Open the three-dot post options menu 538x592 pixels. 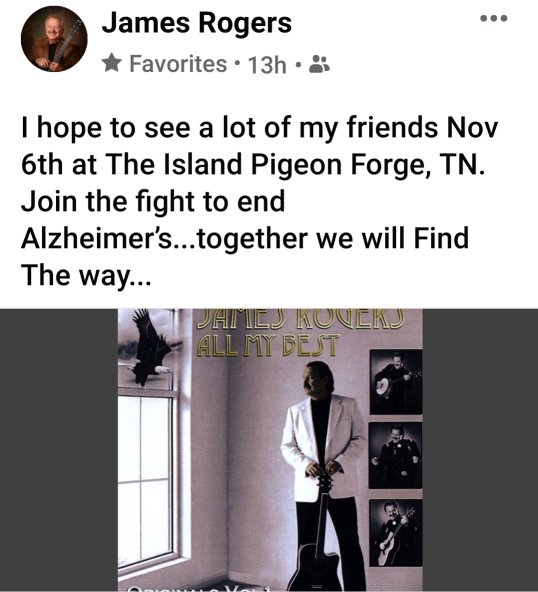[x=493, y=18]
